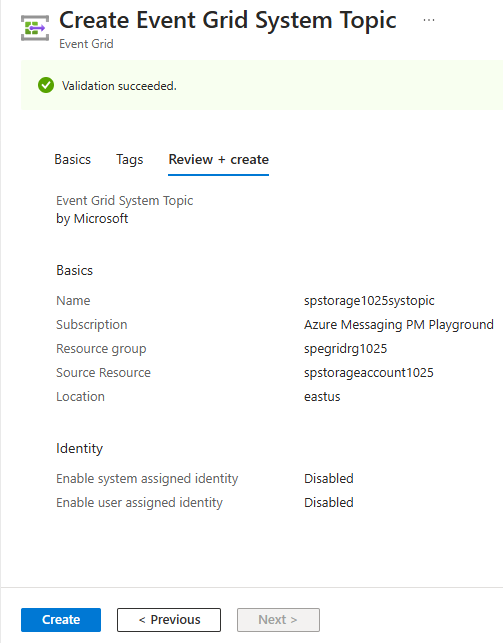Click the blue Create button
Image resolution: width=503 pixels, height=643 pixels.
click(x=61, y=620)
